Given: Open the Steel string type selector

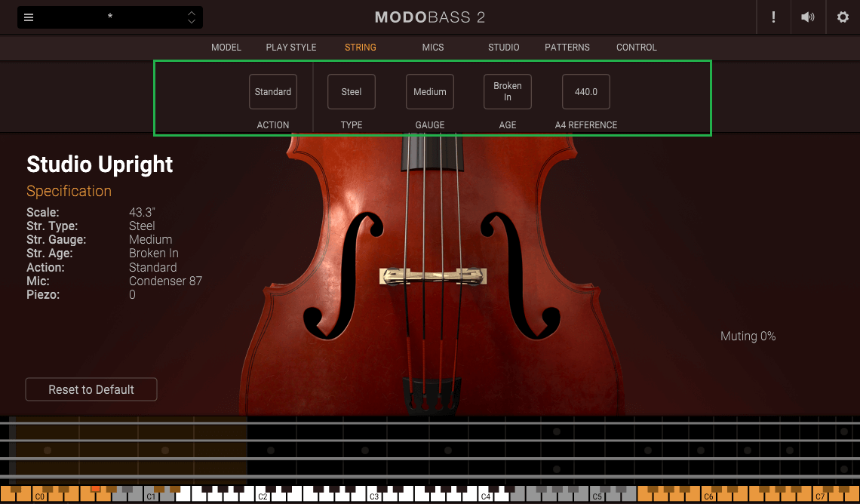Looking at the screenshot, I should (351, 91).
